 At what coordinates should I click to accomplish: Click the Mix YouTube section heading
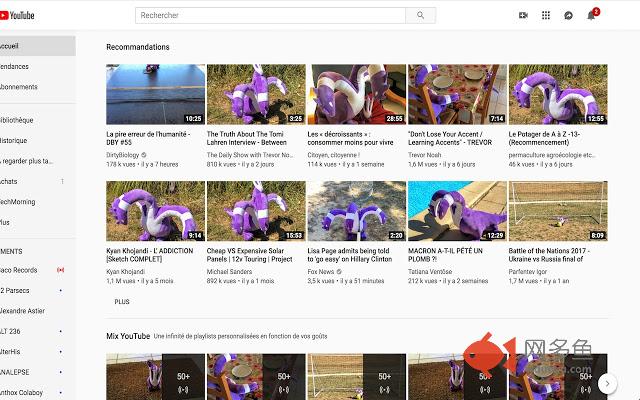pyautogui.click(x=128, y=336)
